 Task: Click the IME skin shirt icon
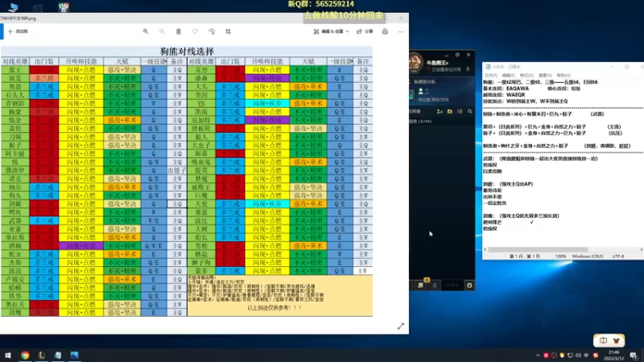point(616,340)
